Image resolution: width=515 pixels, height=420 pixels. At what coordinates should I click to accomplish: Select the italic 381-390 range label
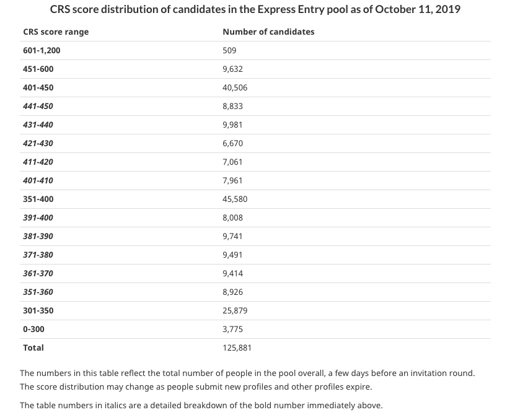pyautogui.click(x=38, y=236)
